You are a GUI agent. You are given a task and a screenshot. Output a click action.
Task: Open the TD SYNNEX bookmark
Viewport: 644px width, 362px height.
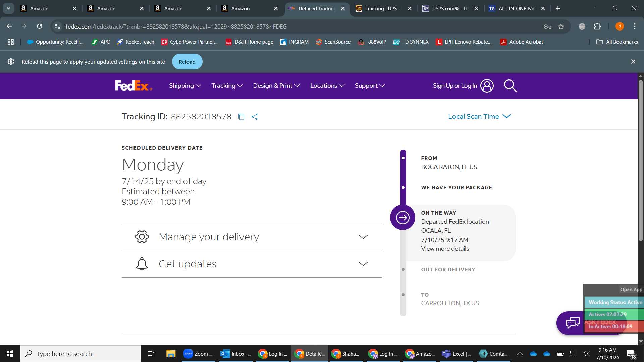tap(411, 42)
